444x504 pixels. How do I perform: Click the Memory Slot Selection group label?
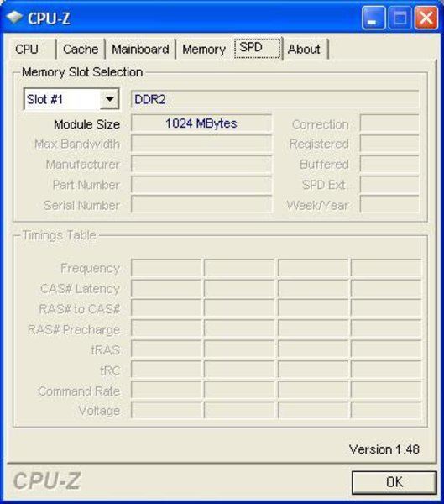(82, 72)
